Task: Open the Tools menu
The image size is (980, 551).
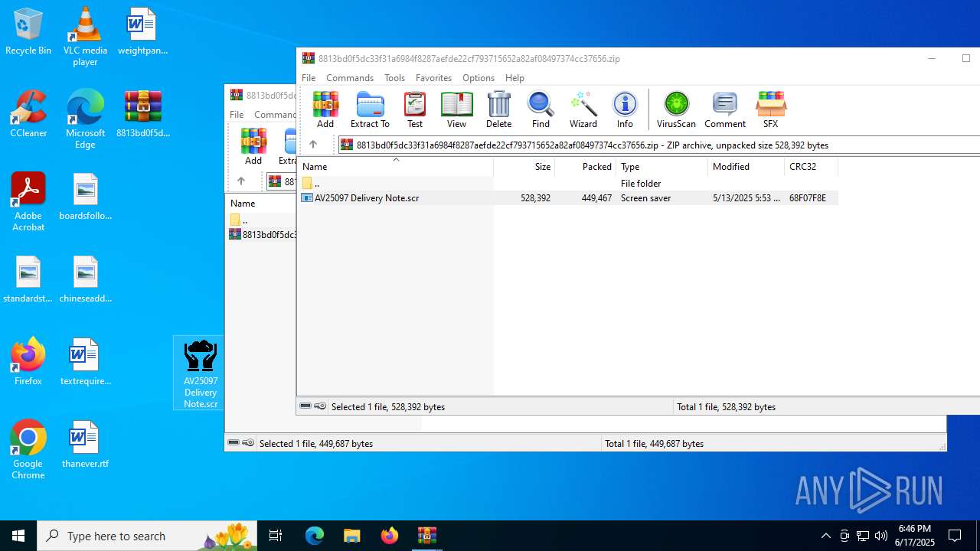Action: [395, 78]
